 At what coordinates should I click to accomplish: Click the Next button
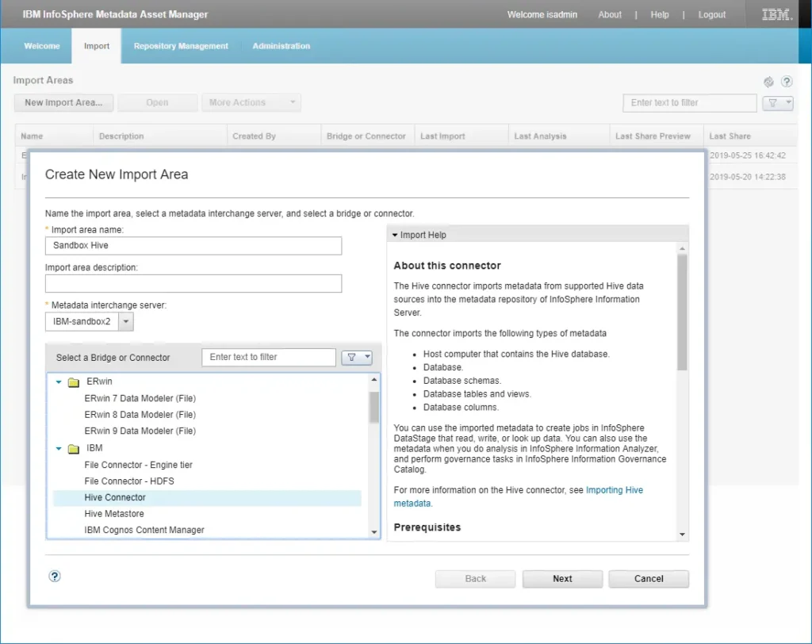562,578
